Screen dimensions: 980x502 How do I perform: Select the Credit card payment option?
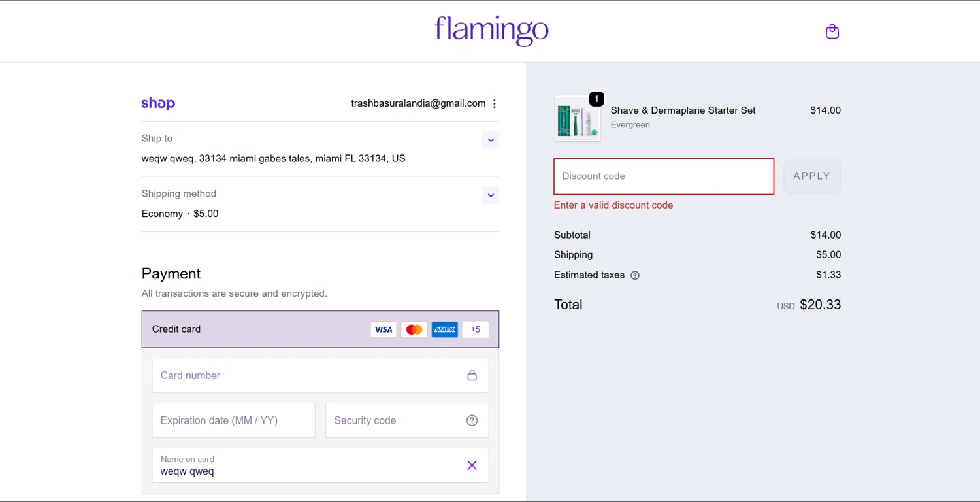pyautogui.click(x=320, y=329)
